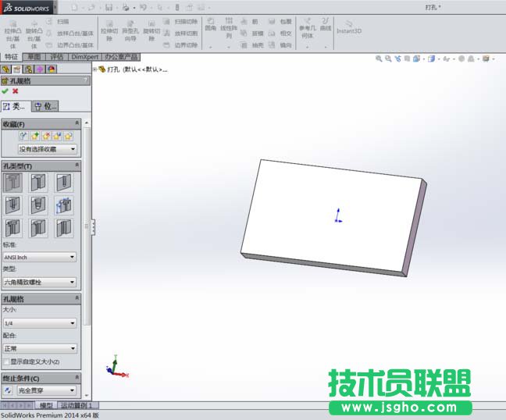
Task: Accept the hole specification with green checkmark
Action: pos(5,91)
